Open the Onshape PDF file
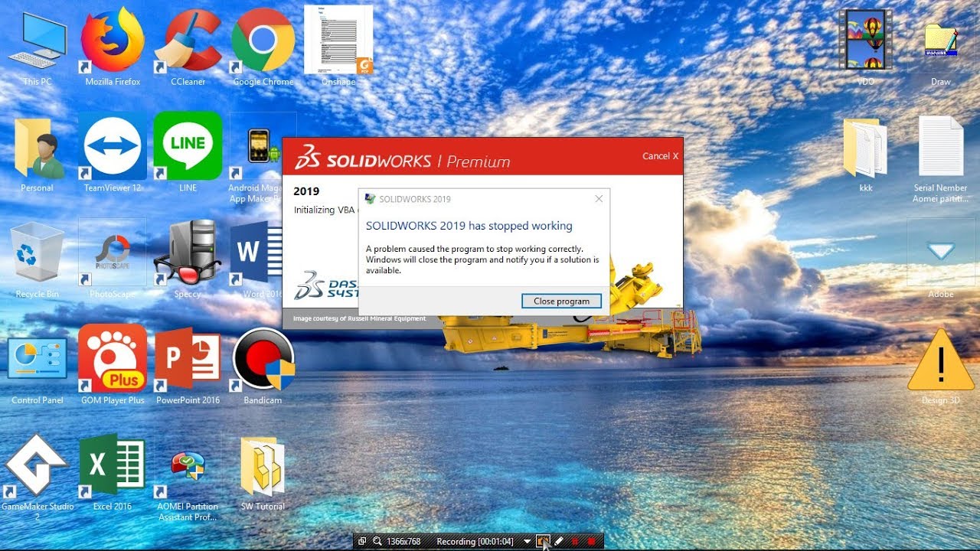The image size is (980, 551). (338, 46)
